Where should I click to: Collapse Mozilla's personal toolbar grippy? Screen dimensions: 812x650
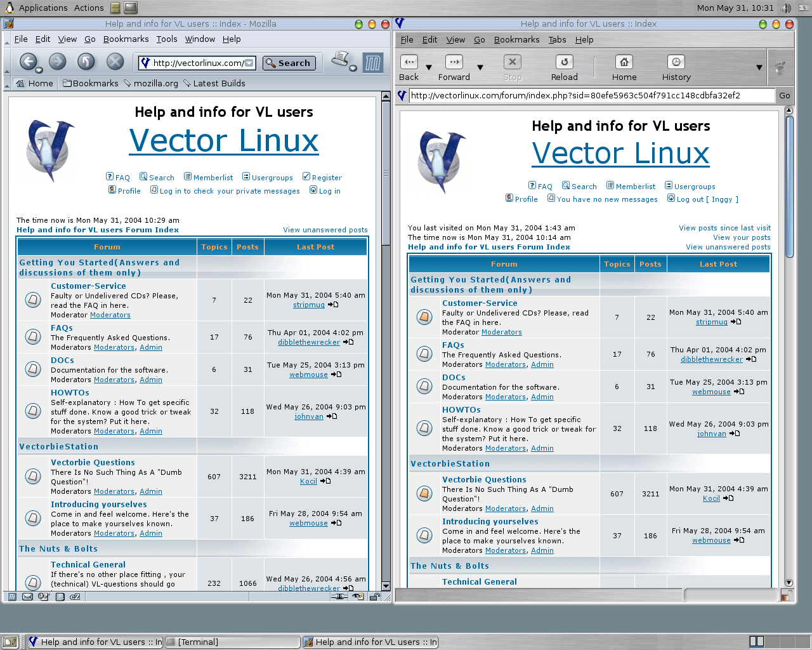coord(7,83)
